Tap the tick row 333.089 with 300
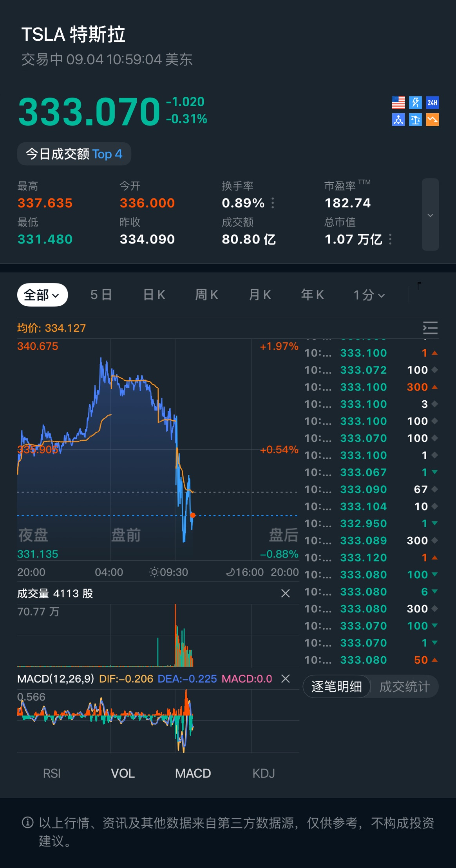 371,540
